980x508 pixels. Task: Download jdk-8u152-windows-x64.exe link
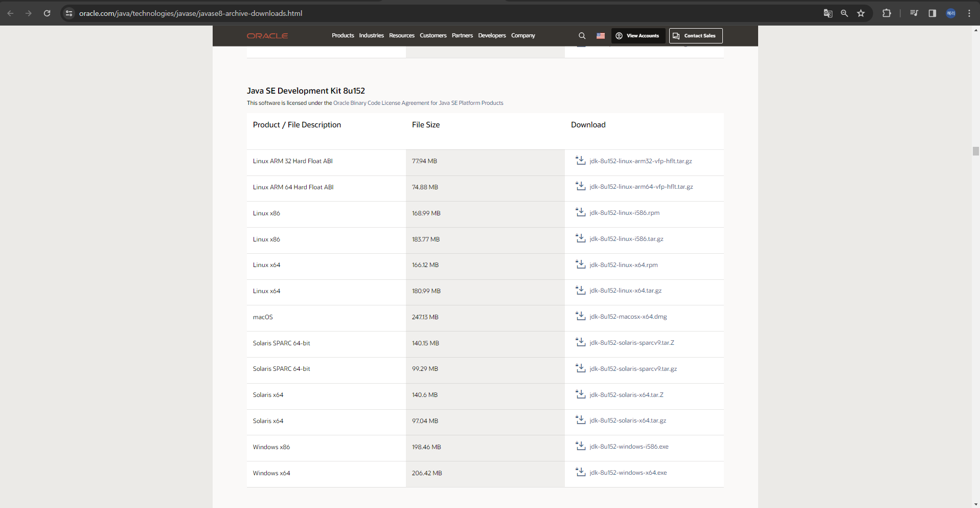pos(628,473)
